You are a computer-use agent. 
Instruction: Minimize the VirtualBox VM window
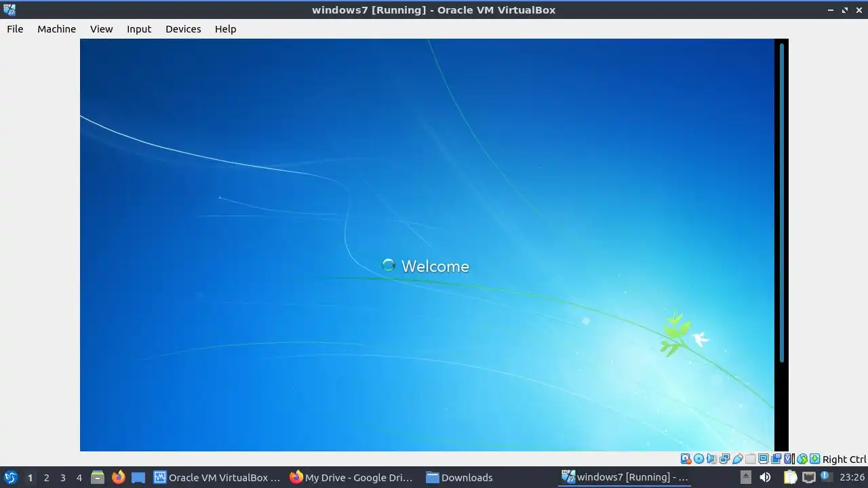pyautogui.click(x=831, y=10)
